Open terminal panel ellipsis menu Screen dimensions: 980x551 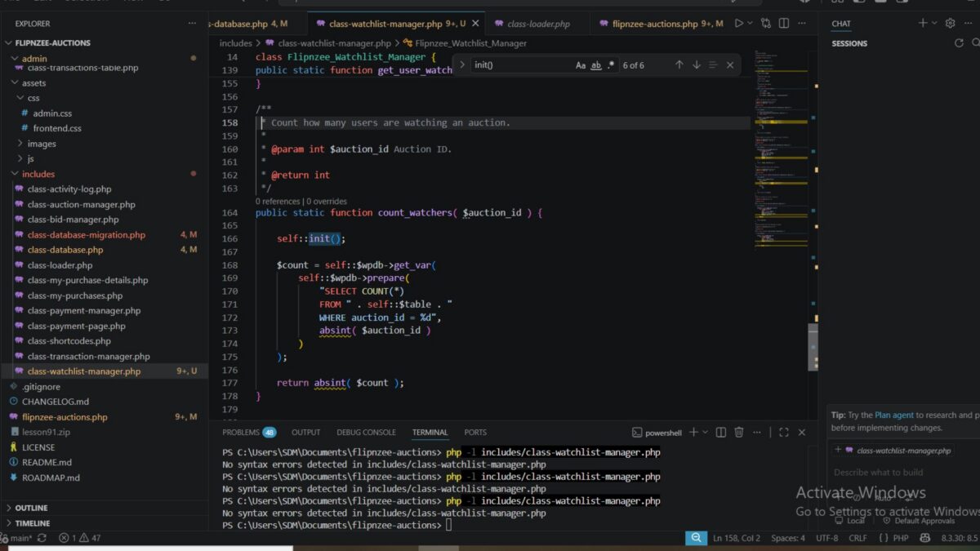coord(757,433)
